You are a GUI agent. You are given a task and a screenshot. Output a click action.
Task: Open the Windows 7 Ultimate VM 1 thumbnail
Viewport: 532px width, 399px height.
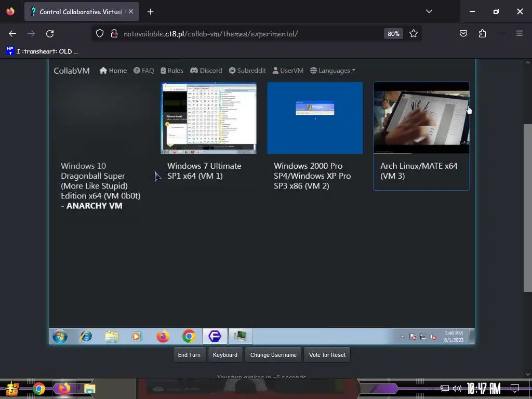tap(209, 118)
